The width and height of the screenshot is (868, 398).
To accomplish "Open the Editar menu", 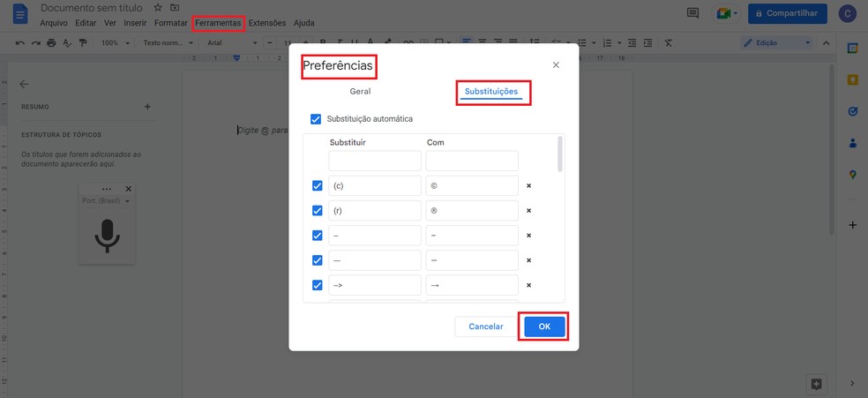I will coord(86,23).
